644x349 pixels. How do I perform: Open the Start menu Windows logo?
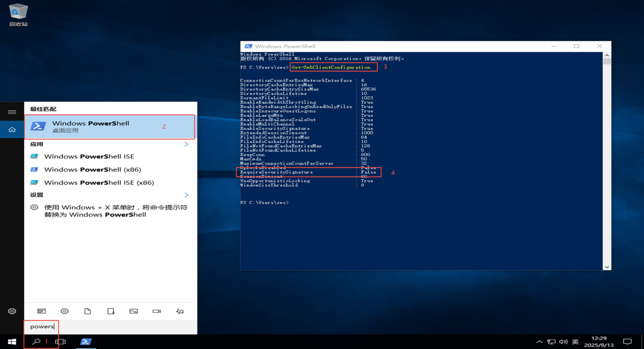[x=12, y=341]
